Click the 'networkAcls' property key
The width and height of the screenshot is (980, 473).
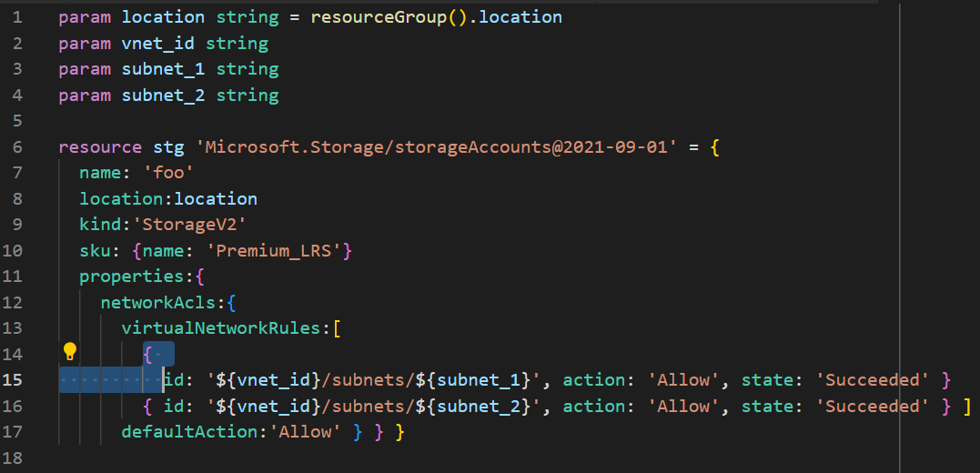pos(158,303)
